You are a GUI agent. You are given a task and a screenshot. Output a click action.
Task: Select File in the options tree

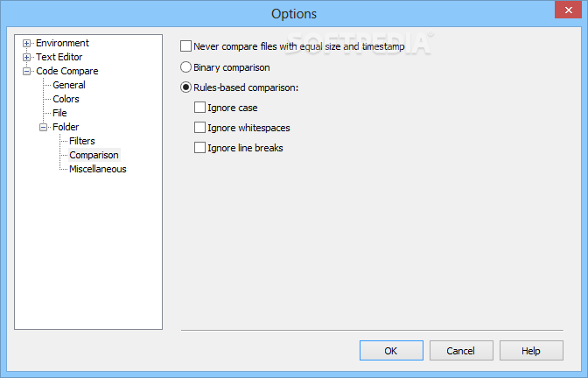click(x=59, y=113)
